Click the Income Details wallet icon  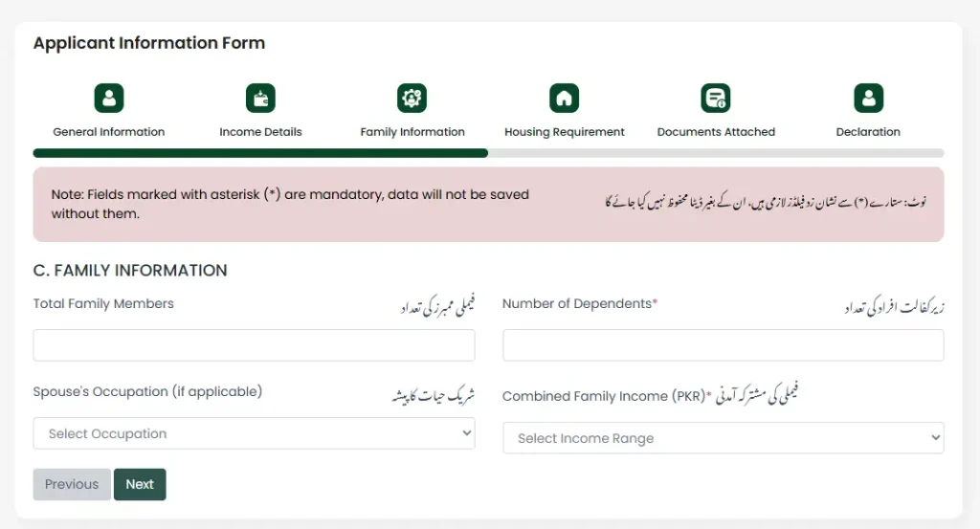coord(260,98)
